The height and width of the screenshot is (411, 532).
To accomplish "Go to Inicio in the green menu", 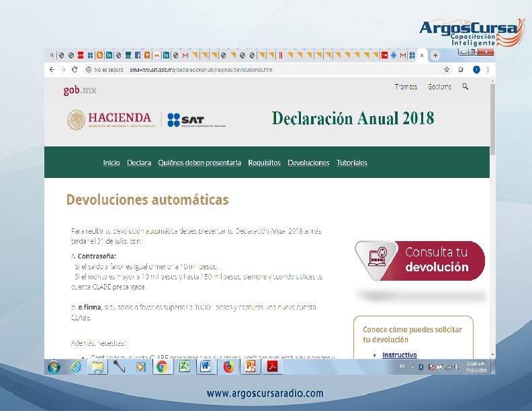I will 112,163.
